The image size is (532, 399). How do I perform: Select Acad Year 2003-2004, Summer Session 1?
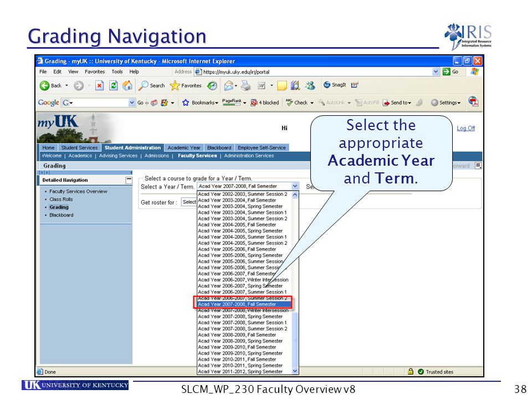[244, 212]
